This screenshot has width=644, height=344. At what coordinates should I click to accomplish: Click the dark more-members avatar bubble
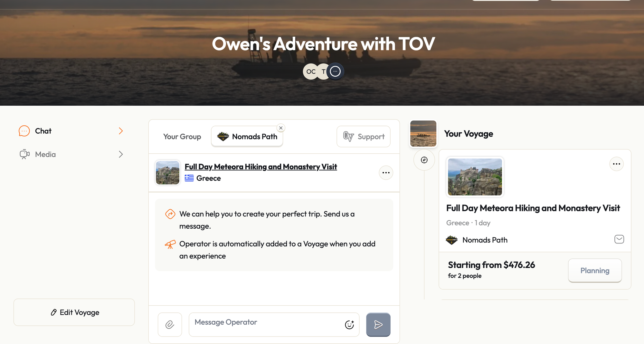click(335, 71)
